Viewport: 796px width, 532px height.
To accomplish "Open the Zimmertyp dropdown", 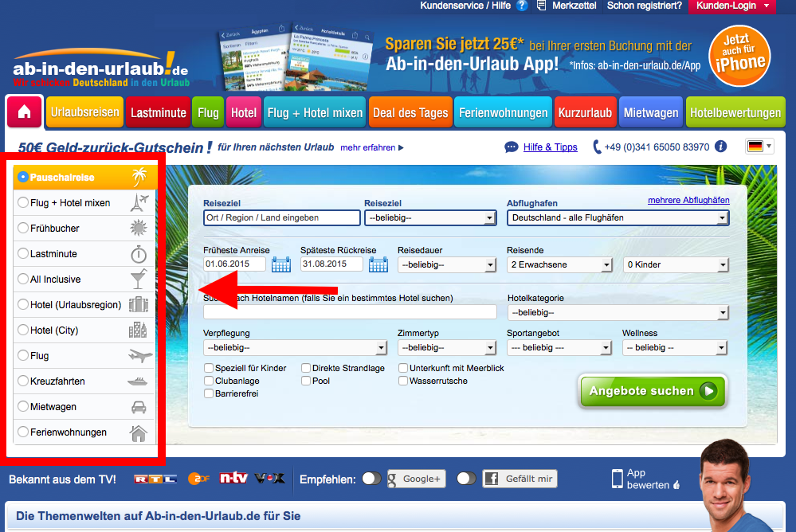I will (447, 348).
